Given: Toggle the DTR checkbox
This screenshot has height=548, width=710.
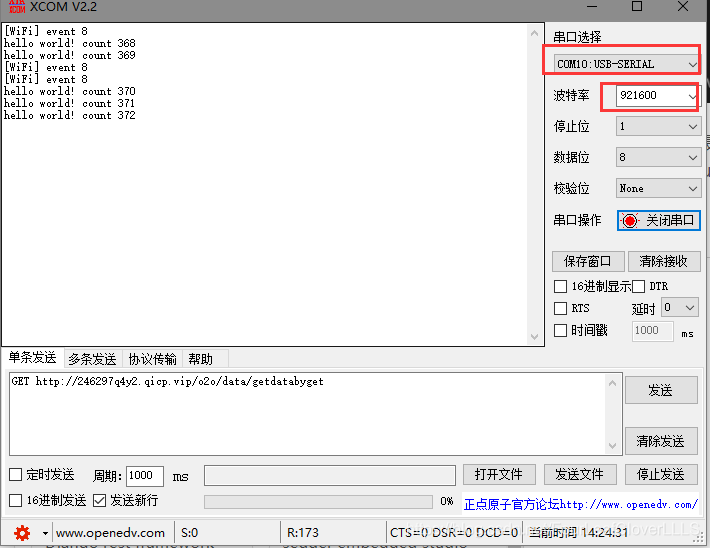Looking at the screenshot, I should point(638,286).
